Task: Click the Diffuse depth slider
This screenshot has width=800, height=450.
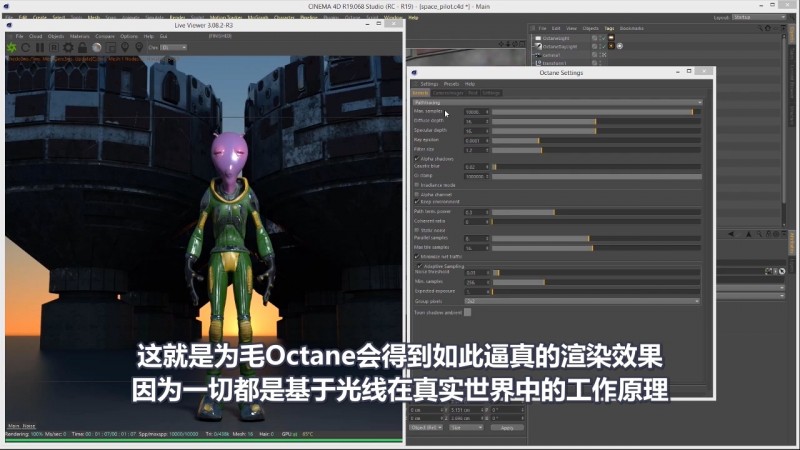Action: [x=596, y=121]
